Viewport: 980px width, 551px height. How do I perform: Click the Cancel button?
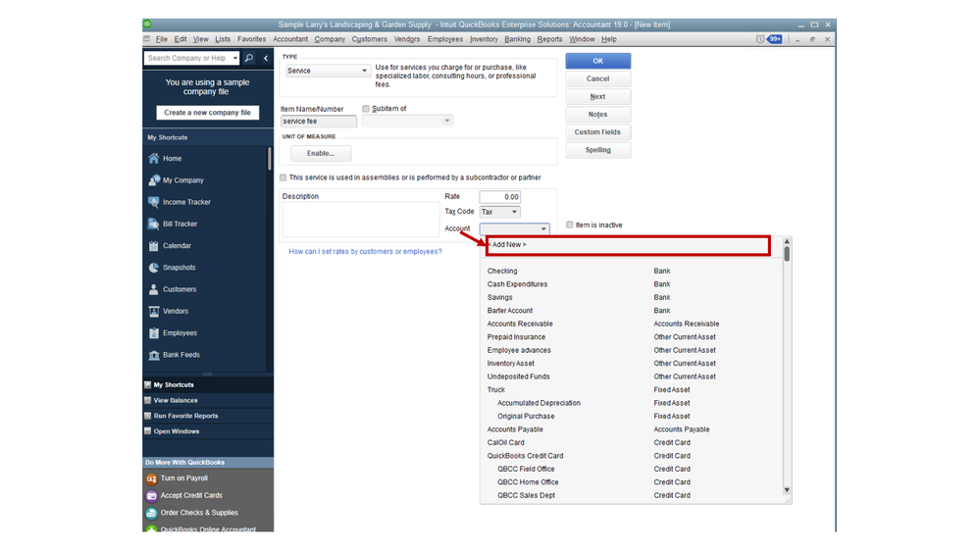click(598, 78)
